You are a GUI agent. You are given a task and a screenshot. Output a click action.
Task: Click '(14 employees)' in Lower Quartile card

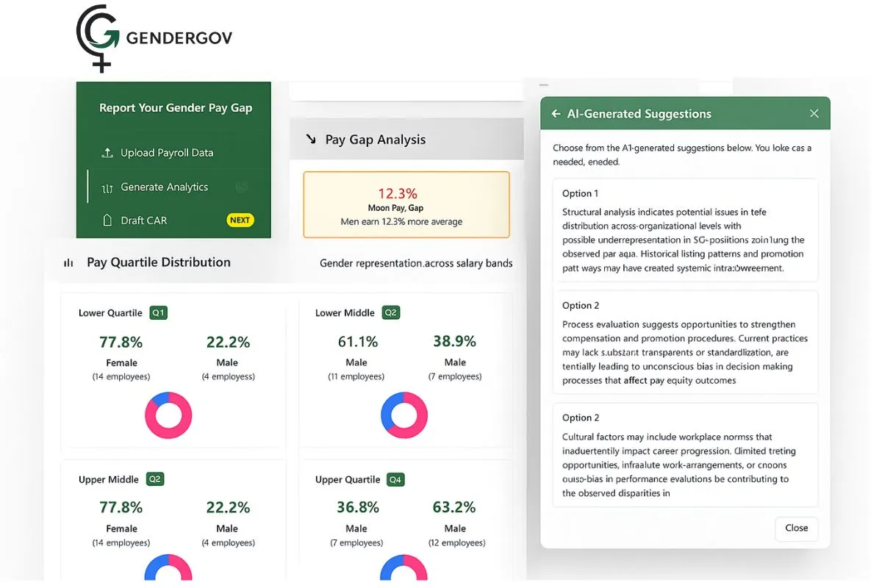click(121, 376)
